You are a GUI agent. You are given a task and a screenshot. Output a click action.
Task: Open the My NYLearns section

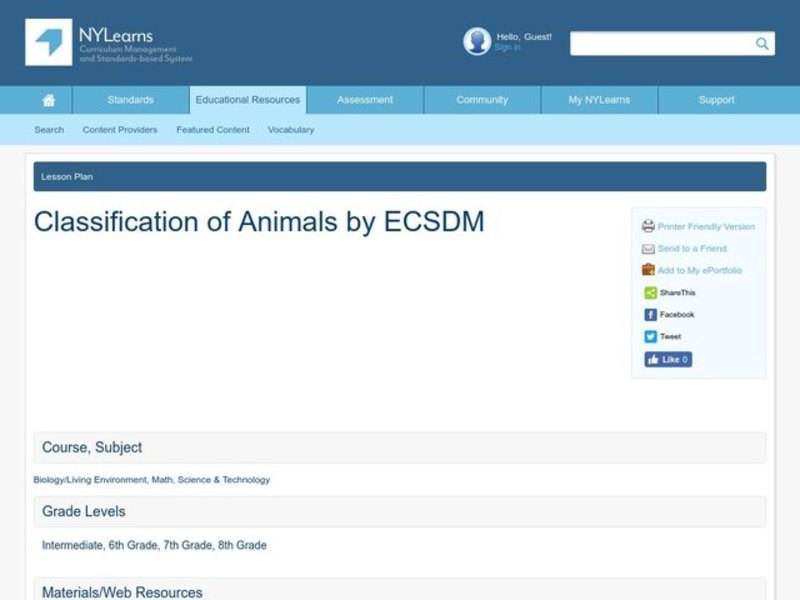(x=599, y=100)
